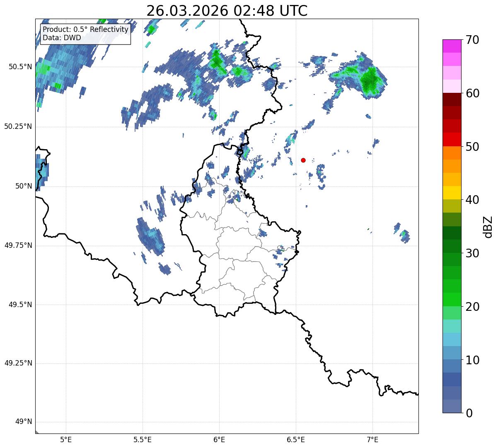Click the bright green colorbar swatch above 20

[452, 299]
